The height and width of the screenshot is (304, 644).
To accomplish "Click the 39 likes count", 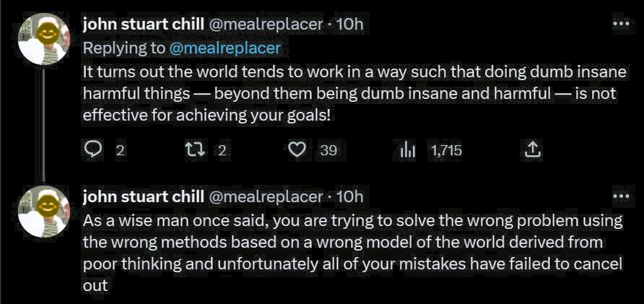I will coord(328,150).
